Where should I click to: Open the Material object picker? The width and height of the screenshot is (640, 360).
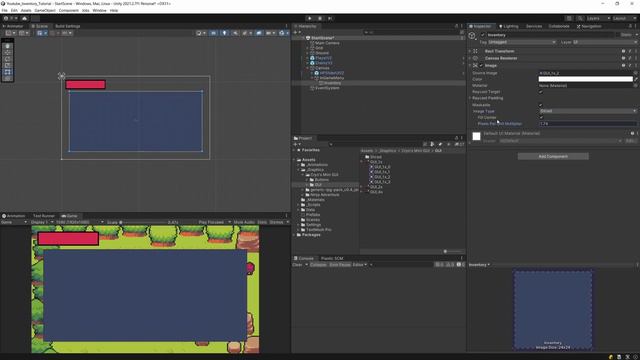pos(636,86)
